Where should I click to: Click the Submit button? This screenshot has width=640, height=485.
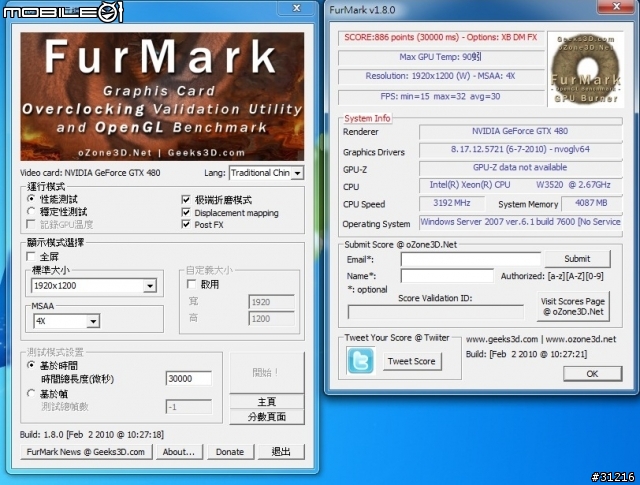click(577, 259)
